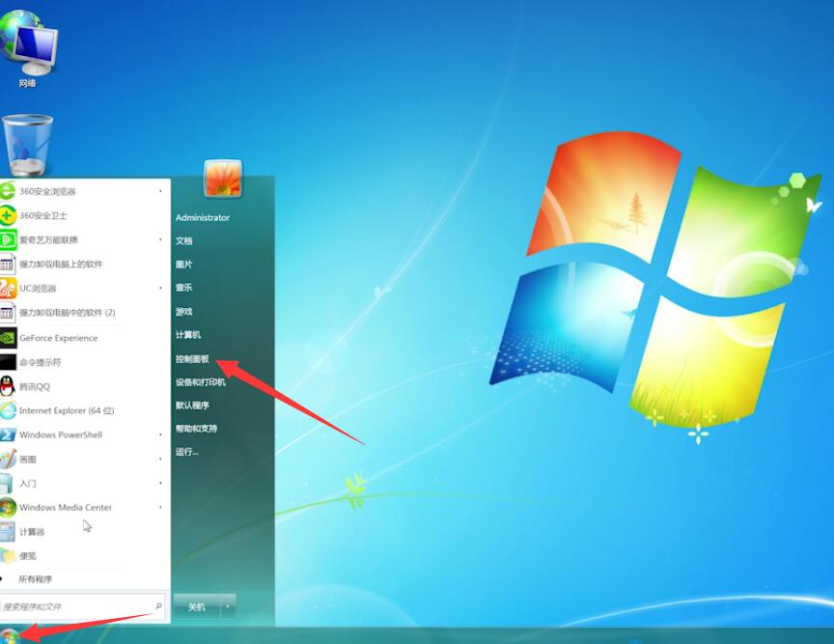Click the 网络 network desktop icon
Image resolution: width=834 pixels, height=644 pixels.
click(28, 48)
